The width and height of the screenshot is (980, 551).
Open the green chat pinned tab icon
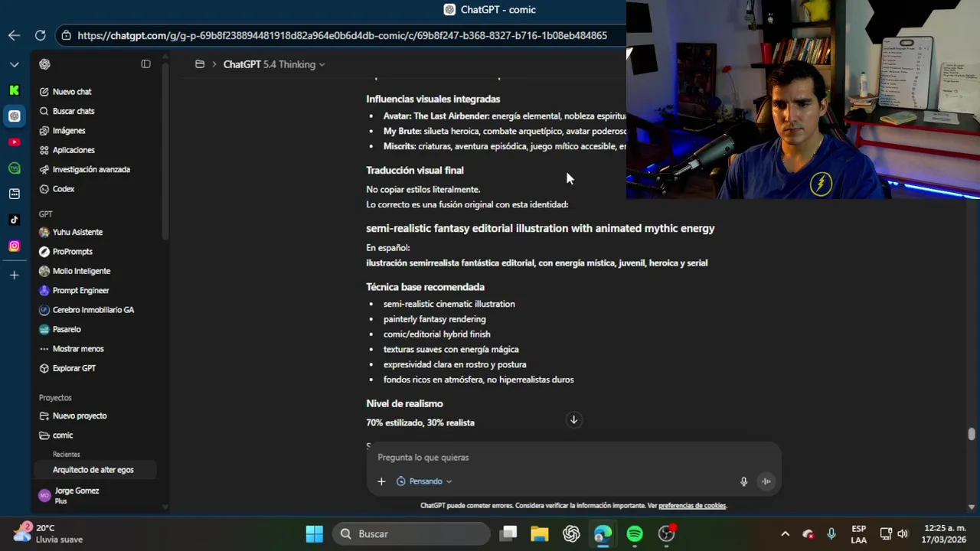tap(14, 168)
